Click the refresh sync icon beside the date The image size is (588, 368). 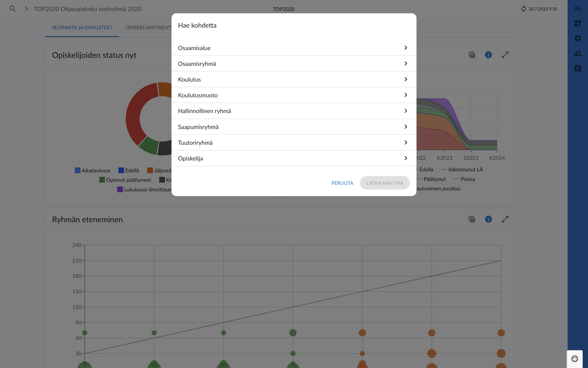click(524, 9)
